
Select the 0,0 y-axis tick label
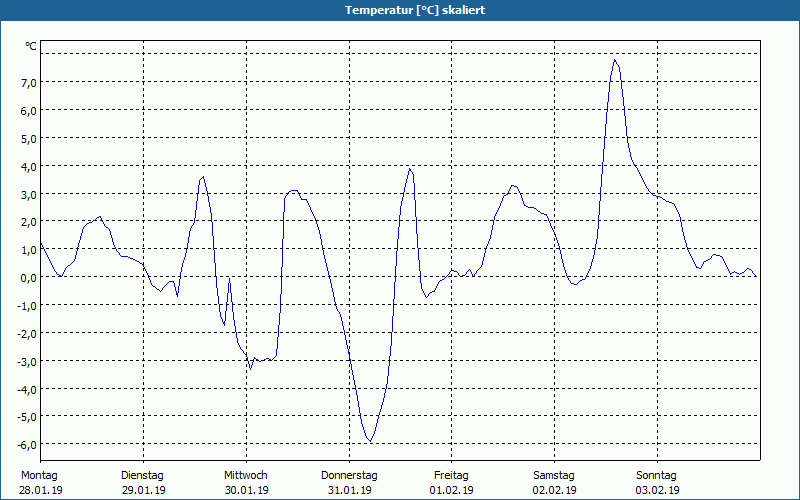pyautogui.click(x=28, y=277)
